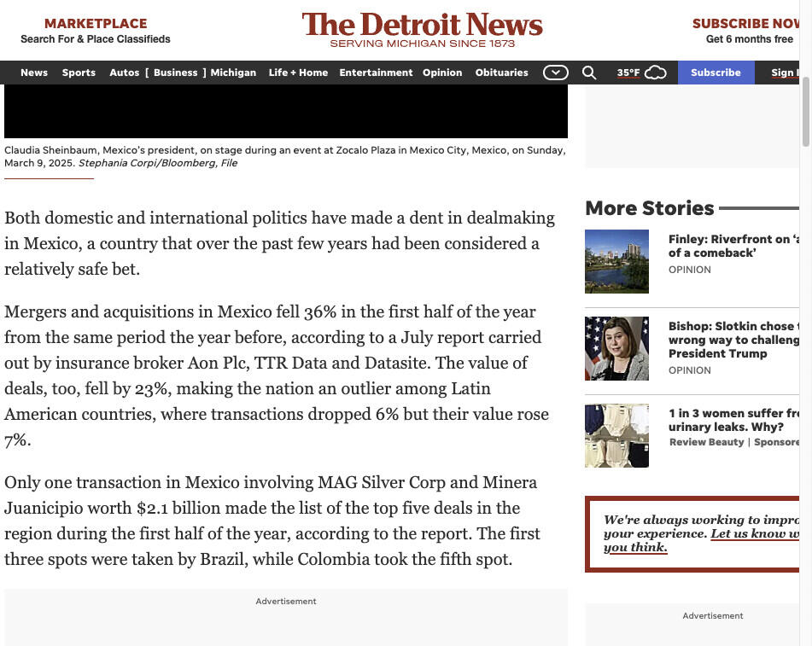
Task: Click the Bishop Slotkin story thumbnail
Action: pos(616,348)
